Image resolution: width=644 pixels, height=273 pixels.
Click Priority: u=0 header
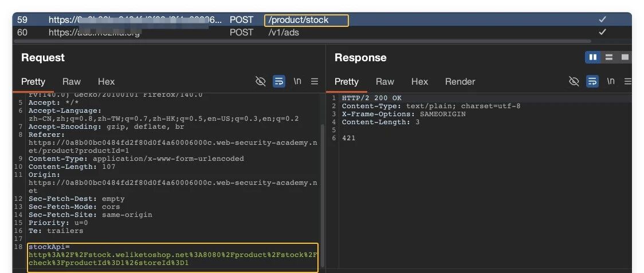tap(58, 223)
